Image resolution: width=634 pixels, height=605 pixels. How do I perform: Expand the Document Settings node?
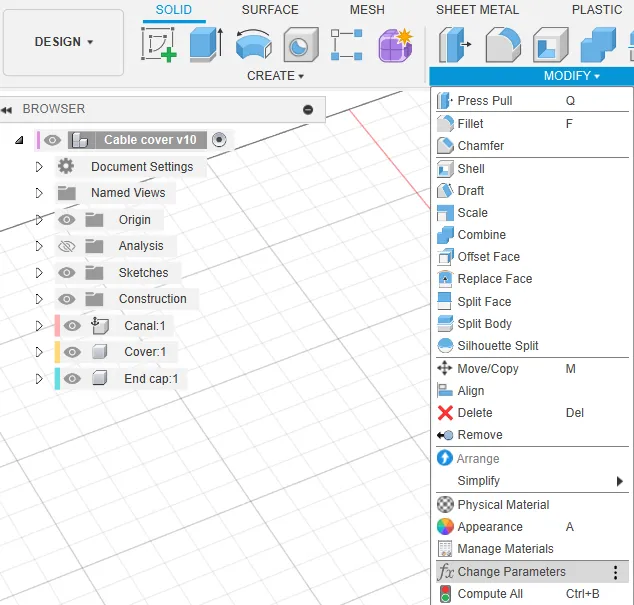coord(39,167)
